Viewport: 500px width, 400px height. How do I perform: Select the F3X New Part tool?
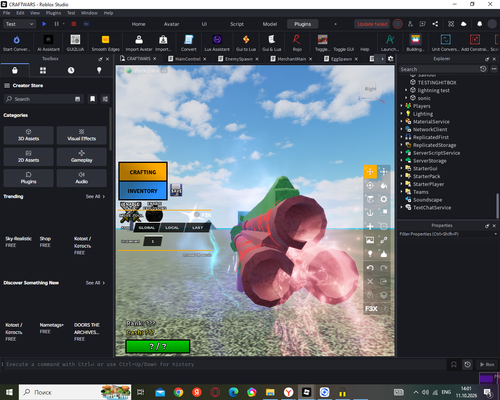(370, 226)
